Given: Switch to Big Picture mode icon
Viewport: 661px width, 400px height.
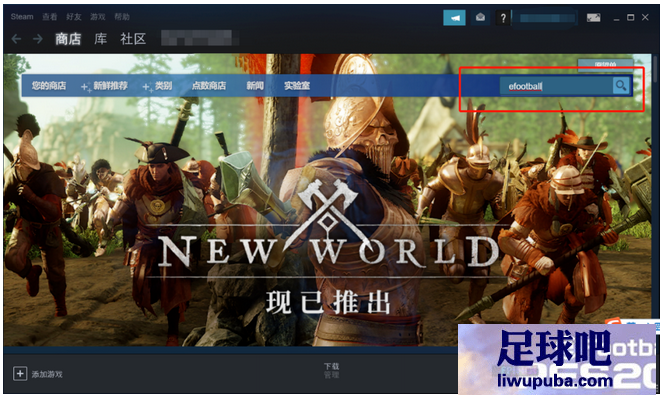Looking at the screenshot, I should coord(594,18).
